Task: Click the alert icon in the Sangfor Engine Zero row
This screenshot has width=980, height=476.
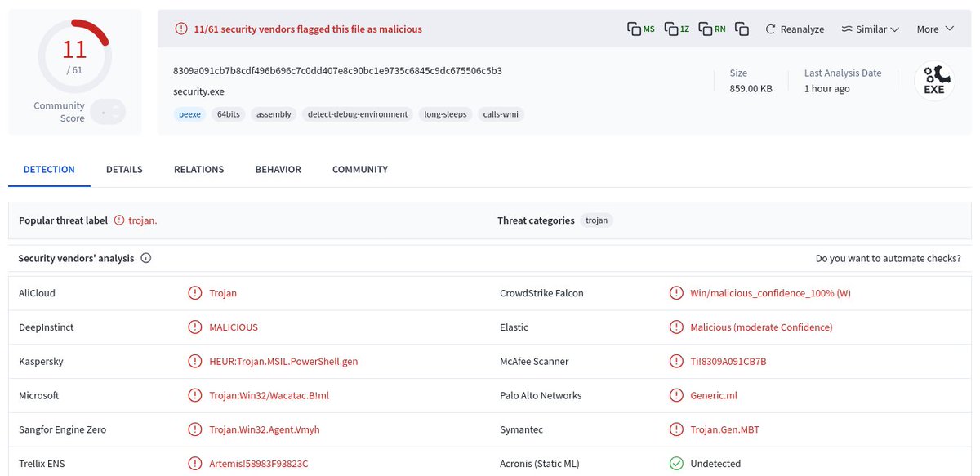Action: click(x=194, y=429)
